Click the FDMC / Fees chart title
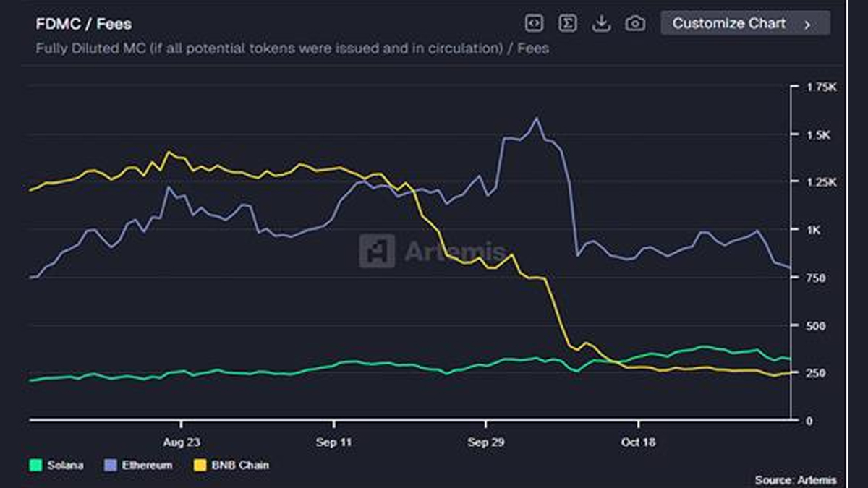The width and height of the screenshot is (868, 488). coord(84,24)
